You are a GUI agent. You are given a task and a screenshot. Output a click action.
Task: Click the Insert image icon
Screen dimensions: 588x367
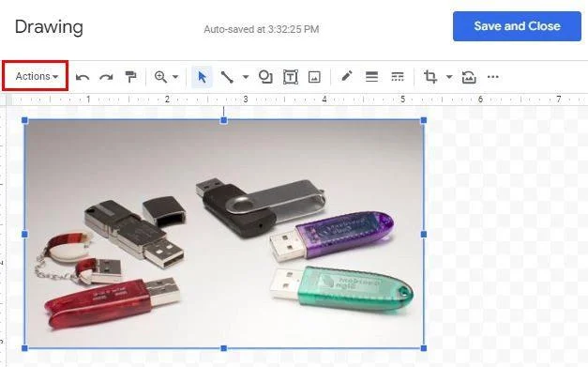(314, 77)
